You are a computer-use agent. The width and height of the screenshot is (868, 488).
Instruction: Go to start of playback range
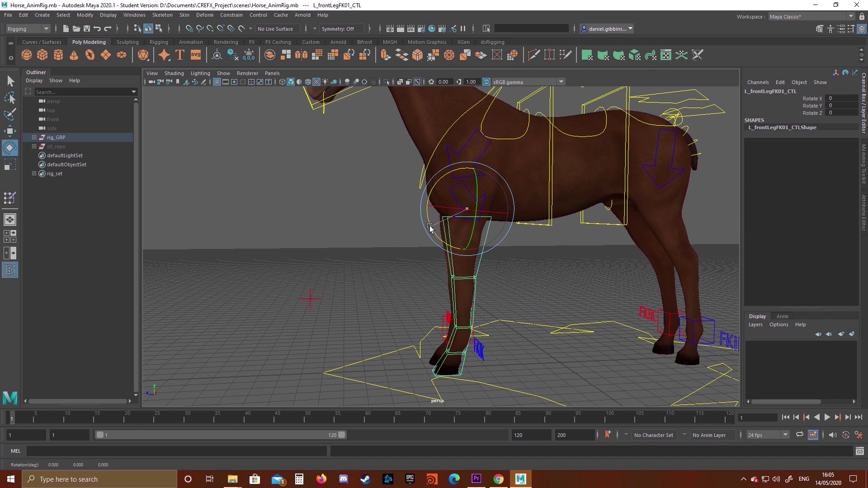(x=785, y=417)
